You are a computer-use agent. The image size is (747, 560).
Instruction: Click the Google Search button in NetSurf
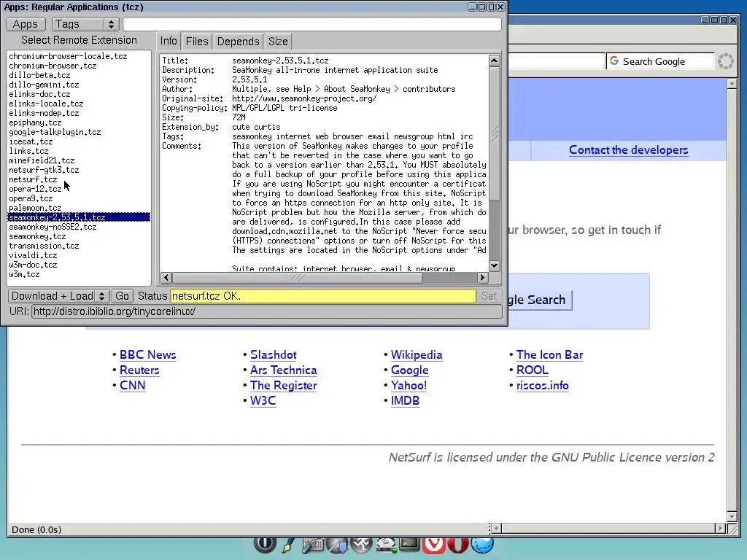coord(539,300)
